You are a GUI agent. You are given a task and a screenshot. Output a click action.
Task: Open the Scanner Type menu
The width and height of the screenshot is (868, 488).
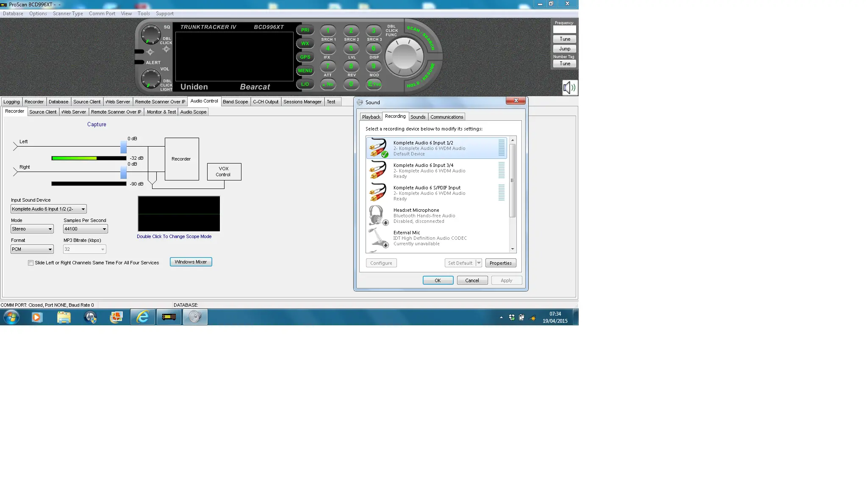pyautogui.click(x=68, y=14)
